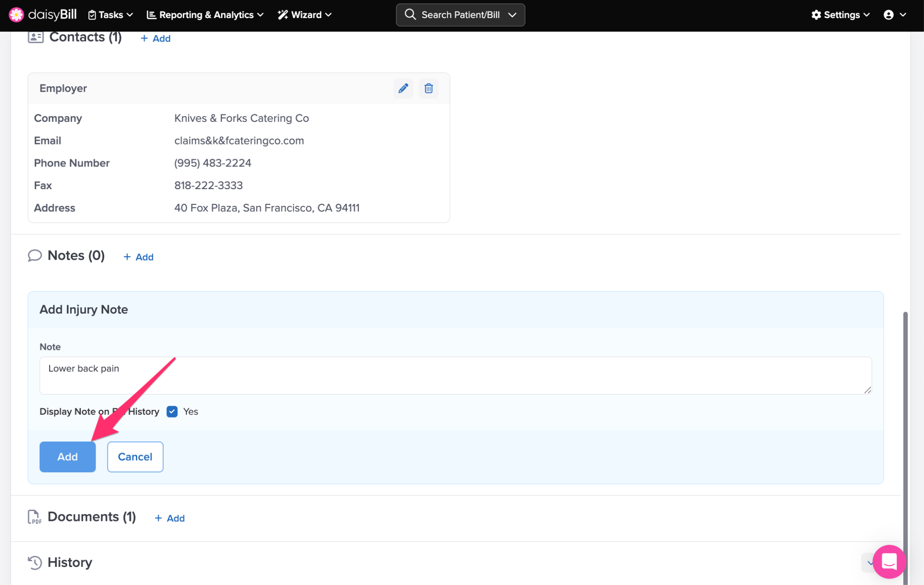Click the Documents PDF icon
924x585 pixels.
(34, 517)
